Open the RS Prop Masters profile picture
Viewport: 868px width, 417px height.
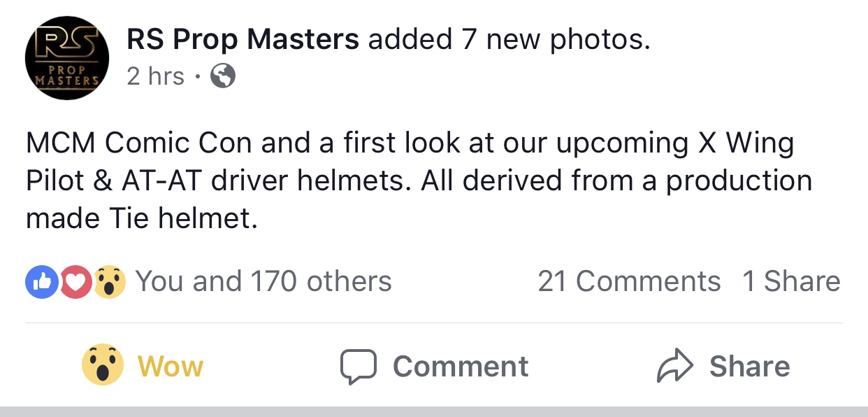(x=67, y=58)
